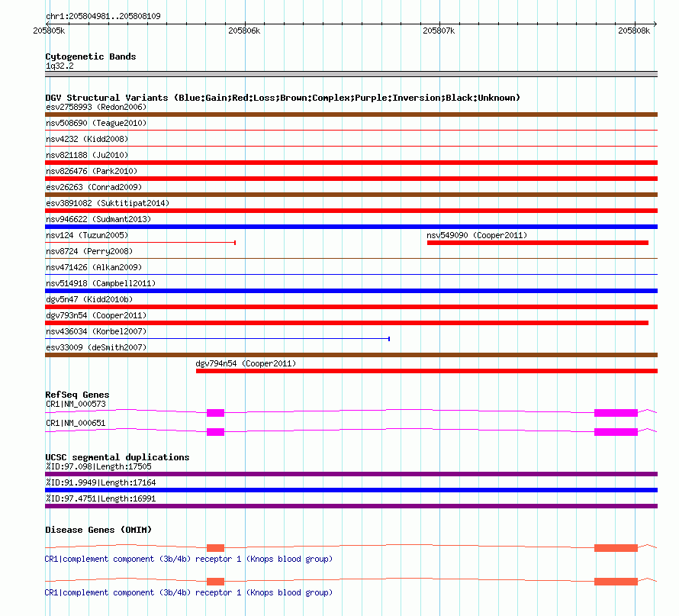Image resolution: width=679 pixels, height=616 pixels.
Task: Select the blue bar for Length:17164 duplication
Action: click(x=351, y=490)
